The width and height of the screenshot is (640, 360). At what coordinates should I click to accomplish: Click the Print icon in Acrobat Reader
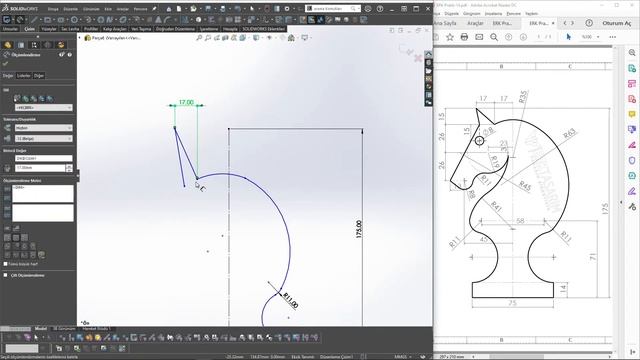[x=464, y=37]
